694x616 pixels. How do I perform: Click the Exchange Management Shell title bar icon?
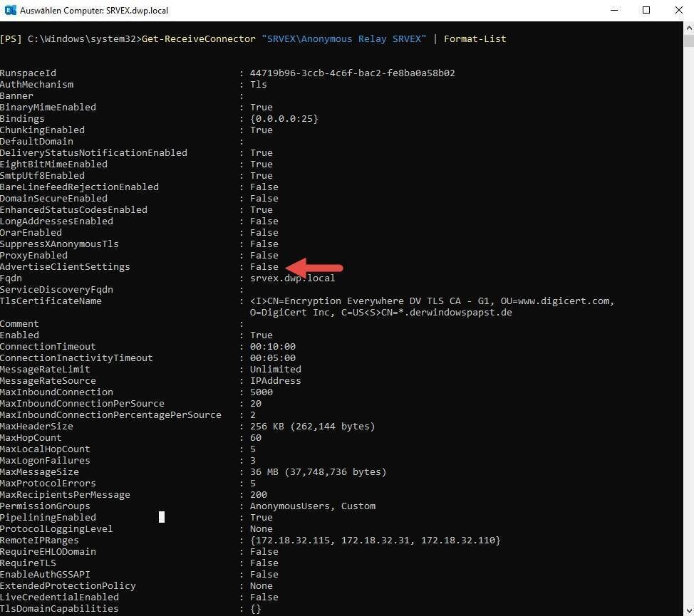[9, 11]
